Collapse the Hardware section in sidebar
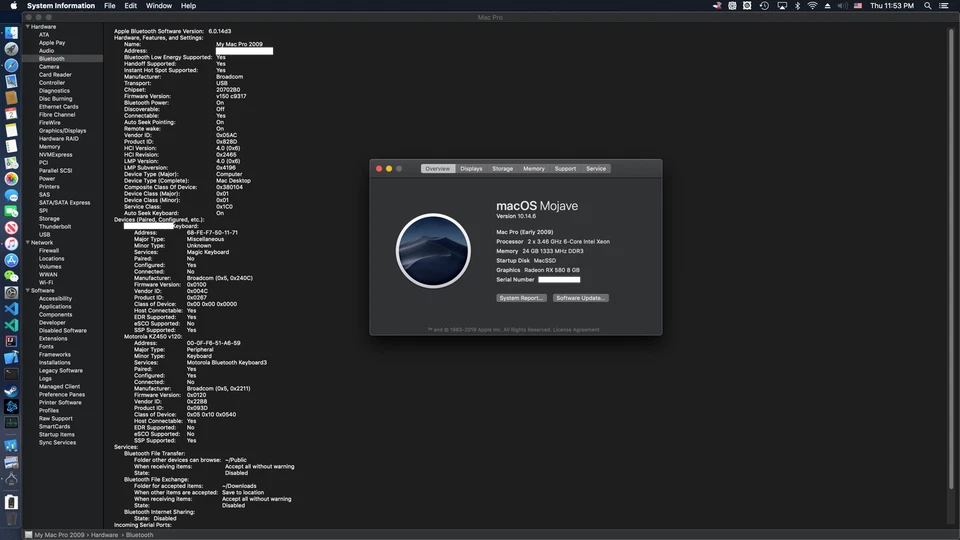This screenshot has width=960, height=540. point(28,27)
